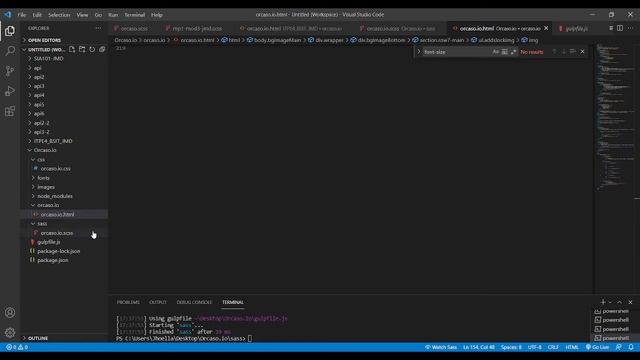
Task: Click the feedback icon in status bar
Action: 619,347
